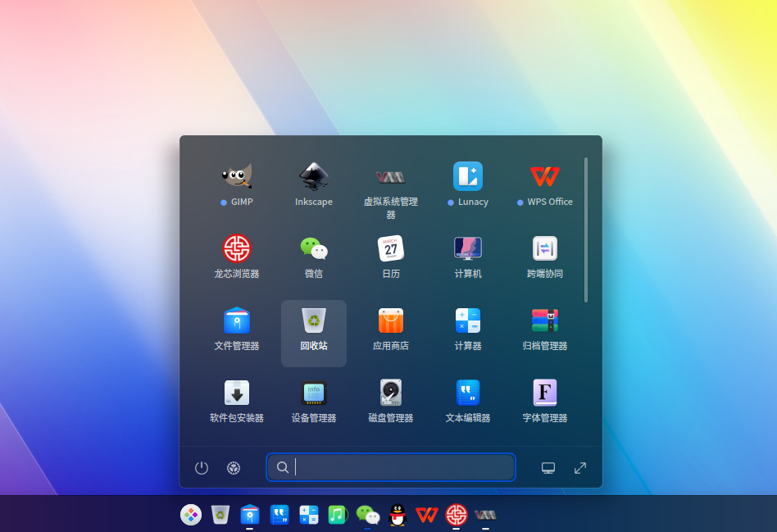Launch 龙芯浏览器 from the app grid

(237, 257)
